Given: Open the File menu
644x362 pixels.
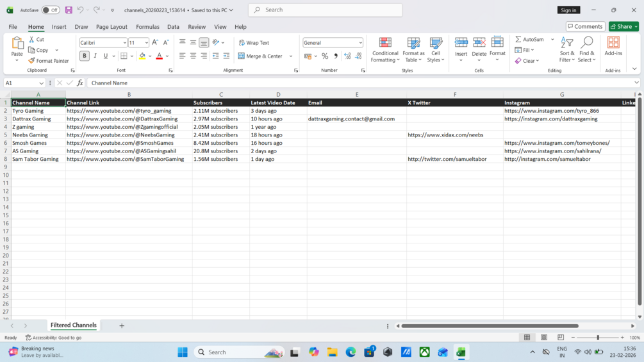Looking at the screenshot, I should (13, 27).
